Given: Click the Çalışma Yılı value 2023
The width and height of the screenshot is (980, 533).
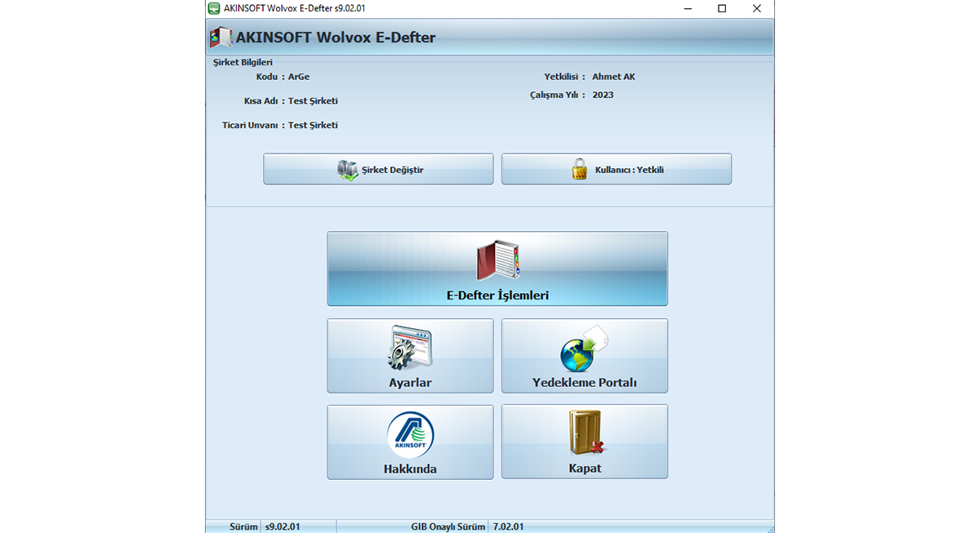Looking at the screenshot, I should (603, 95).
